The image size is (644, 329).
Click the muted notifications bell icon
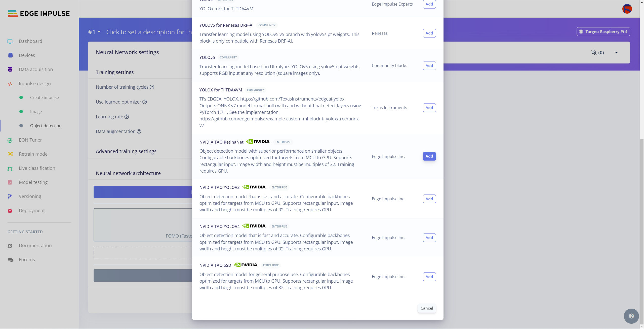(594, 52)
